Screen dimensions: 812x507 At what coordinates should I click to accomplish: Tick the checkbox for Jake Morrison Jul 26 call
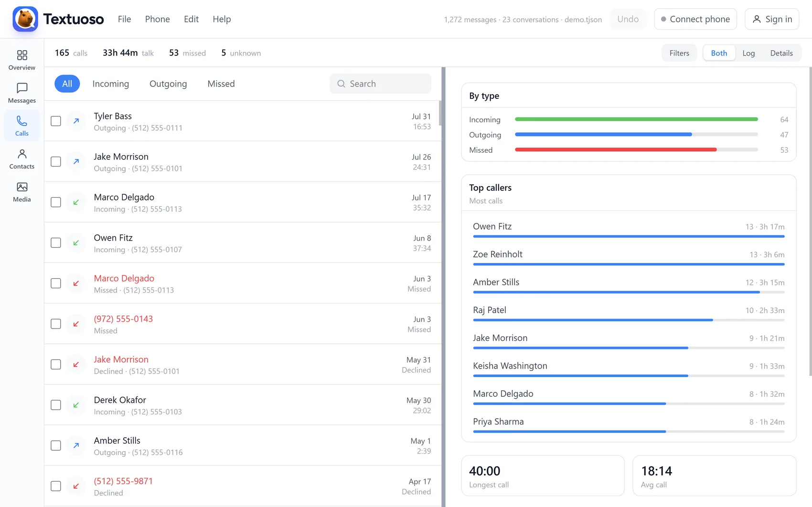56,162
